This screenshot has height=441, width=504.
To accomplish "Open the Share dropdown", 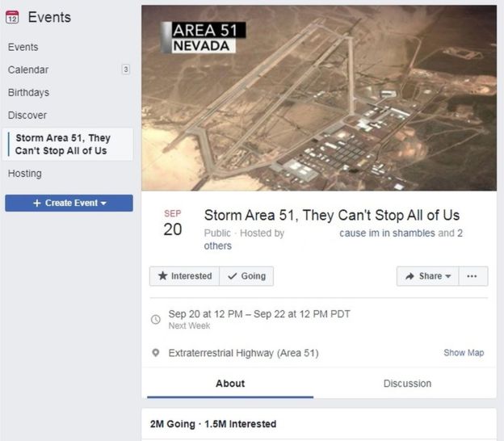I will click(427, 276).
